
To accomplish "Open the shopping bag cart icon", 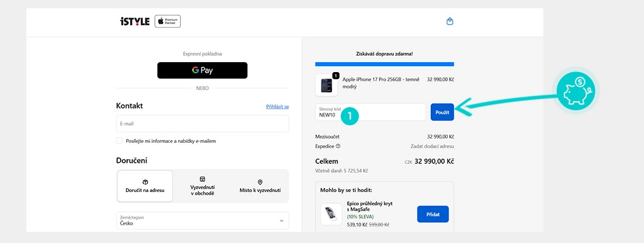I will pyautogui.click(x=450, y=21).
